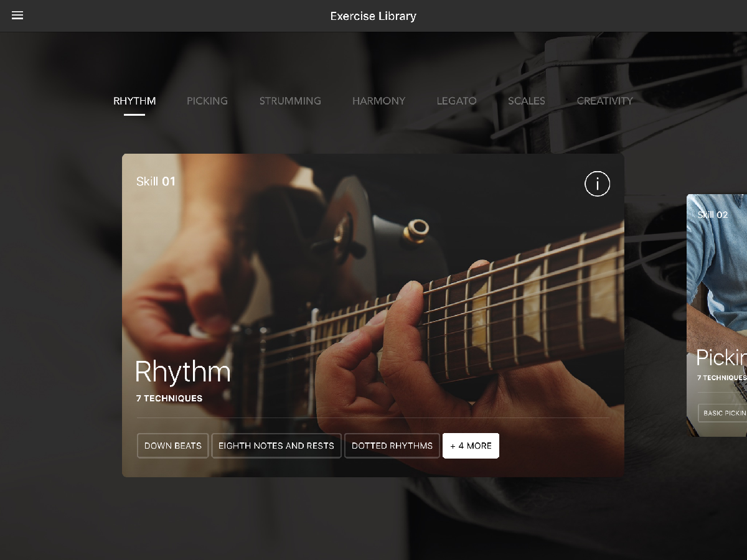Switch to the PICKING tab
Screen dimensions: 747x560
point(207,101)
